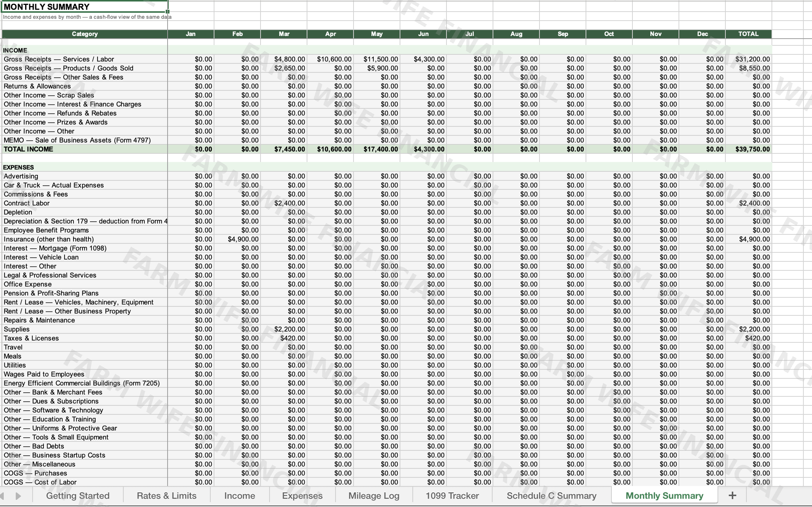Select the sheet subtitle about cash-flow view

click(87, 17)
